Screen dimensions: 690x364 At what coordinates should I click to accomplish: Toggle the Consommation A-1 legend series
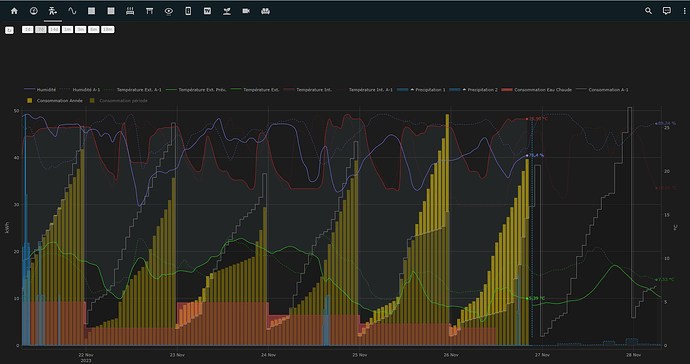(602, 90)
